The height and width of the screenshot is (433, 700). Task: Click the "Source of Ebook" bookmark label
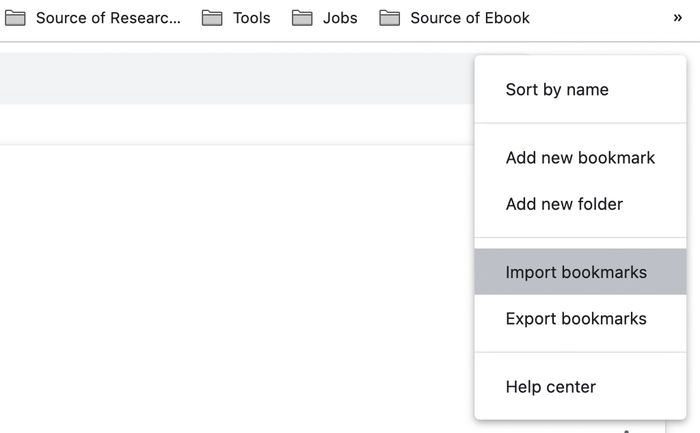click(x=470, y=18)
